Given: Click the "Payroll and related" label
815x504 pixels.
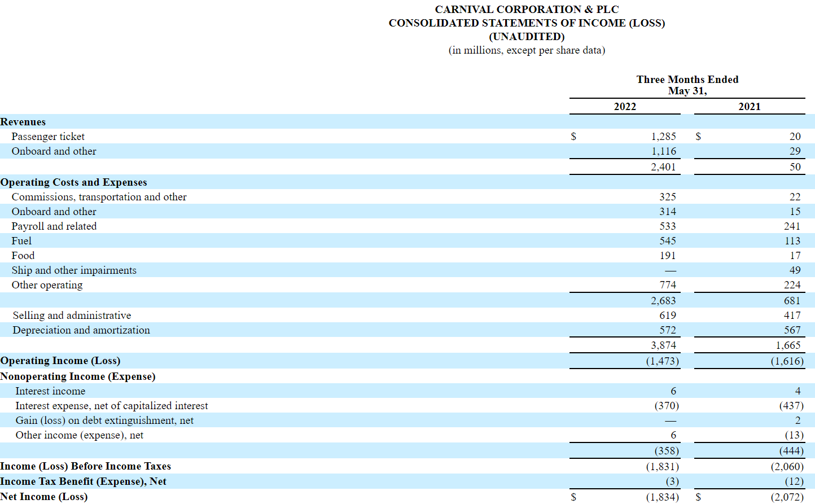Looking at the screenshot, I should point(54,226).
